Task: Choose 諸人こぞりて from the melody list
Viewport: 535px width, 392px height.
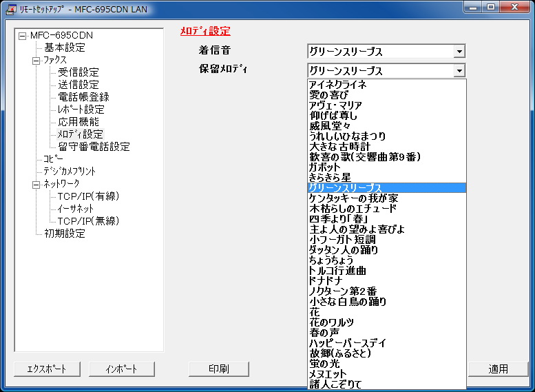Action: coord(386,384)
